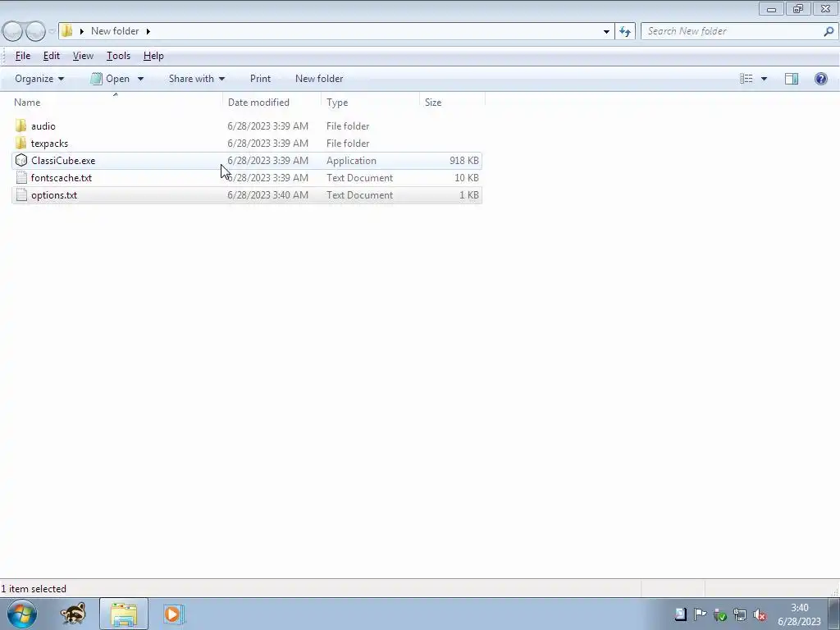
Task: Click the network tray icon
Action: [740, 614]
